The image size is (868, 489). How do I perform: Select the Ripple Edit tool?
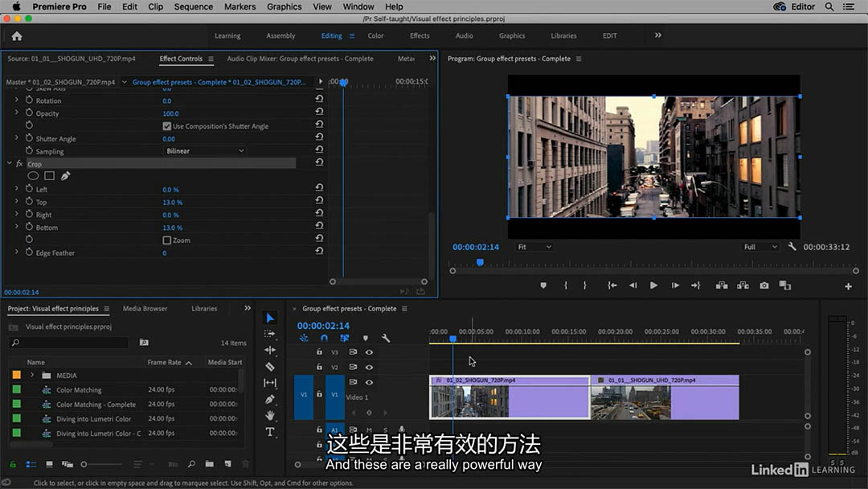[x=270, y=350]
